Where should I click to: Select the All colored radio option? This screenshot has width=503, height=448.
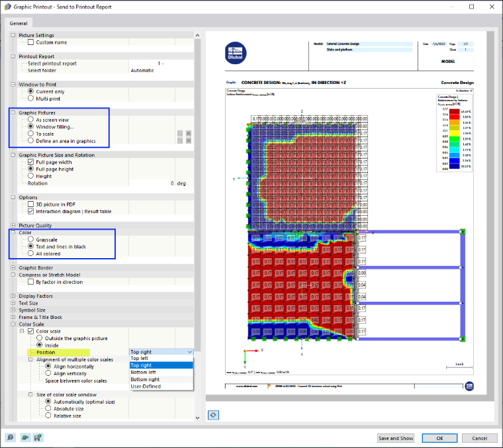click(x=31, y=253)
